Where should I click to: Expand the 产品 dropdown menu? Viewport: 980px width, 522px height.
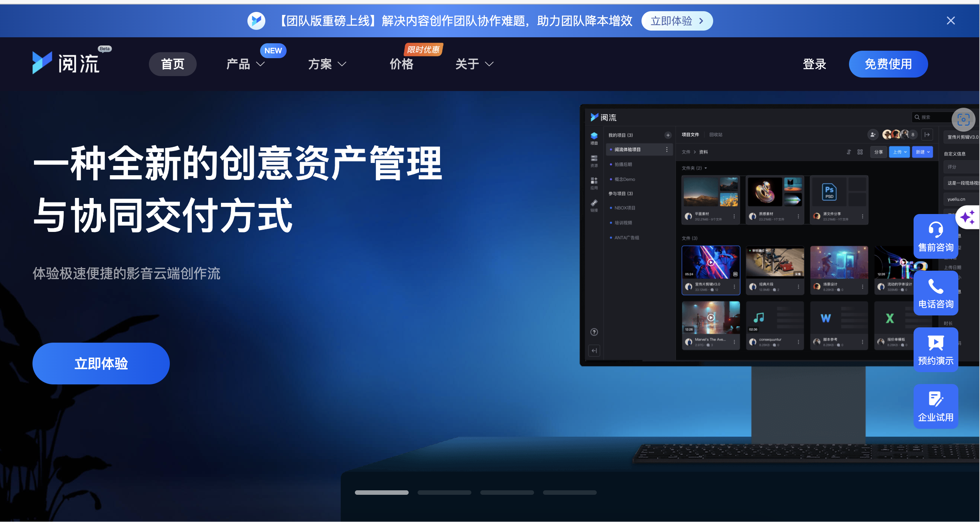[246, 64]
